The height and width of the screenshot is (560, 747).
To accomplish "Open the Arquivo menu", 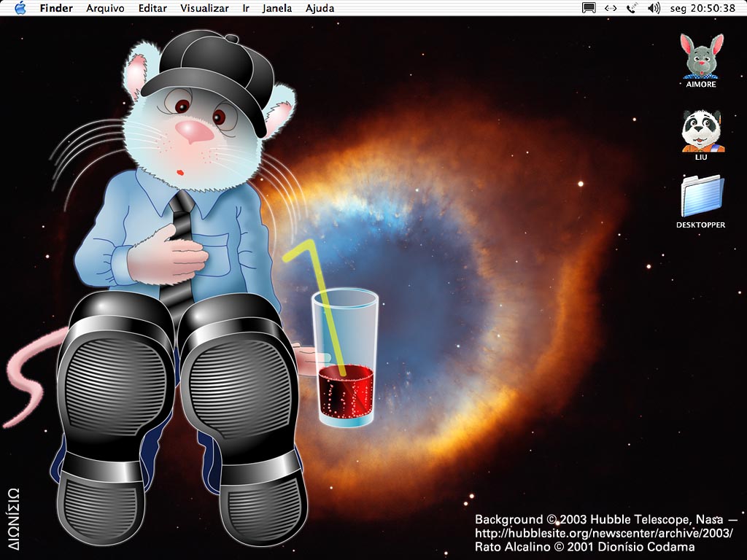I will pyautogui.click(x=105, y=8).
